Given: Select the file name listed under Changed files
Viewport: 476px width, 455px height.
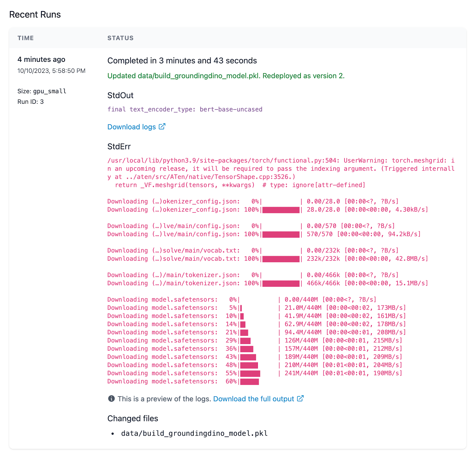Looking at the screenshot, I should point(195,434).
